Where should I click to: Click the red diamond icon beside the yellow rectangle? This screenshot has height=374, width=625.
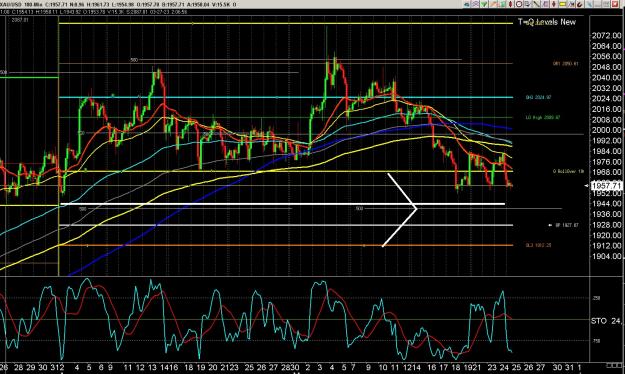554,4
